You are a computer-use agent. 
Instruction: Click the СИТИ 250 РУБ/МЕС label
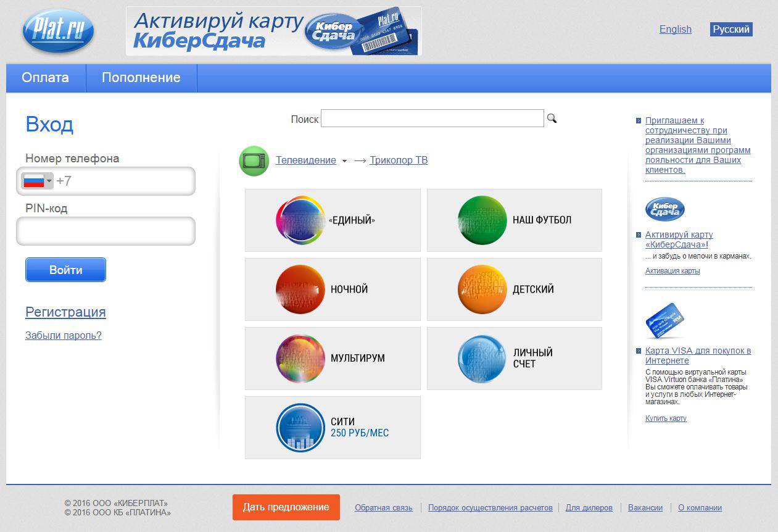(x=360, y=428)
